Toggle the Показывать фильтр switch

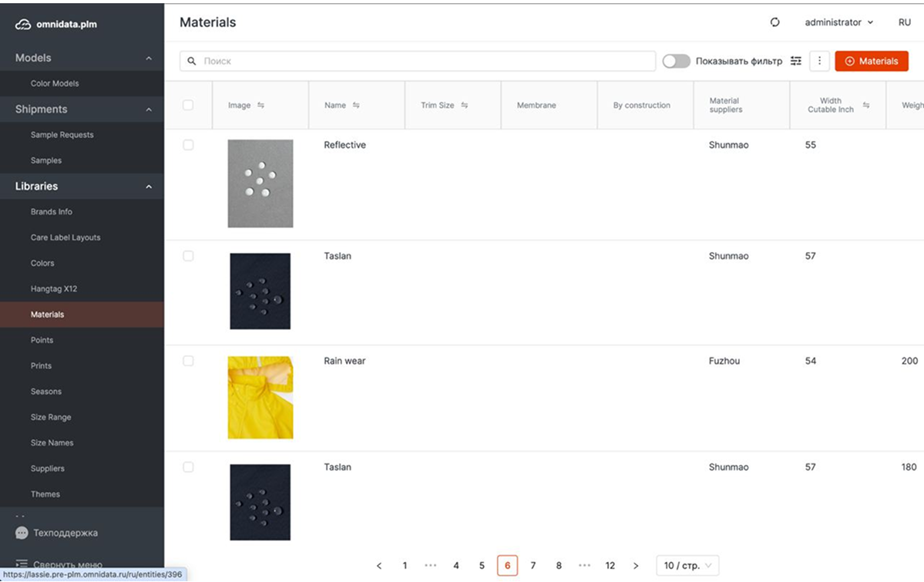coord(676,61)
